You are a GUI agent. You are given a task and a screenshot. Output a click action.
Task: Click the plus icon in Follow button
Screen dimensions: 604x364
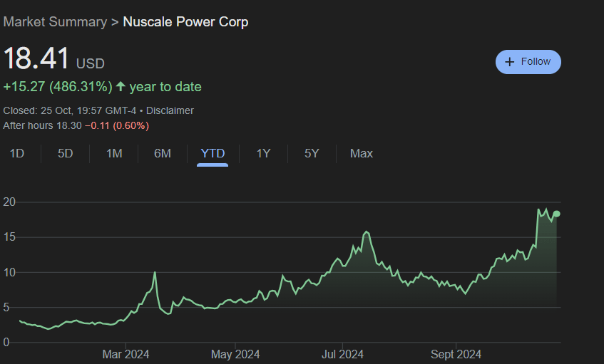point(510,62)
